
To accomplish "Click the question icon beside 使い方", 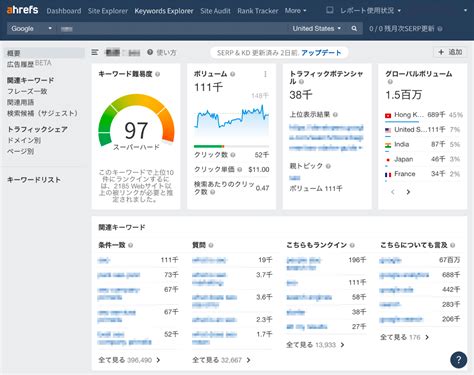I will [150, 52].
